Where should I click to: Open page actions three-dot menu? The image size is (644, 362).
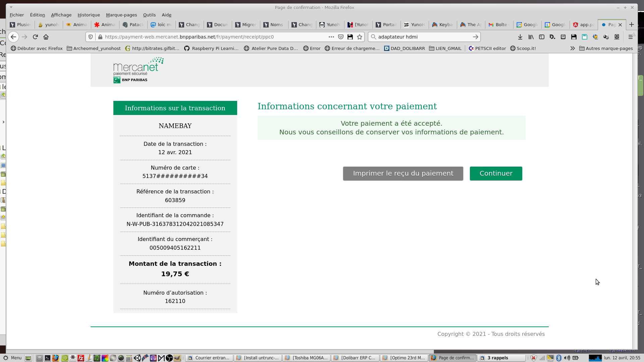(x=331, y=37)
